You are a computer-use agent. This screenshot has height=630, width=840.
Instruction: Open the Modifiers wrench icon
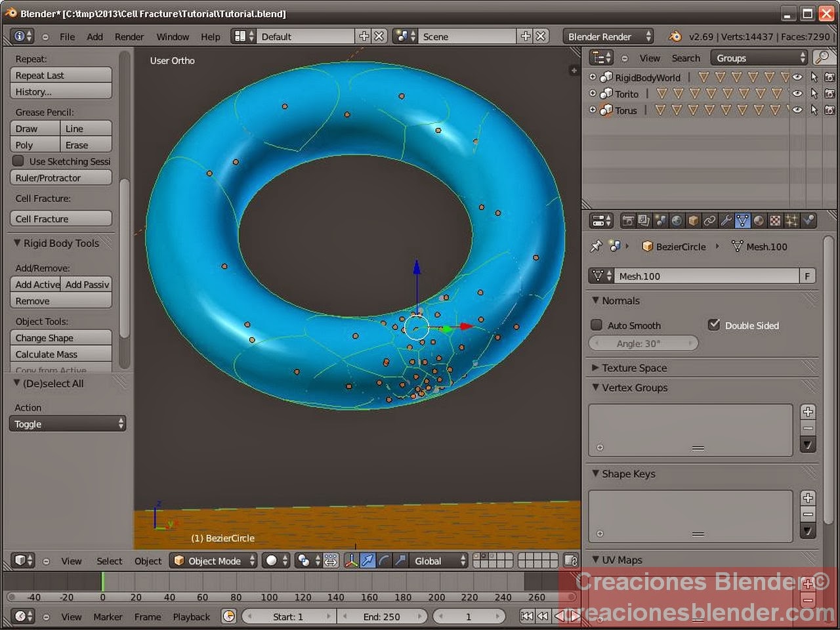coord(725,220)
